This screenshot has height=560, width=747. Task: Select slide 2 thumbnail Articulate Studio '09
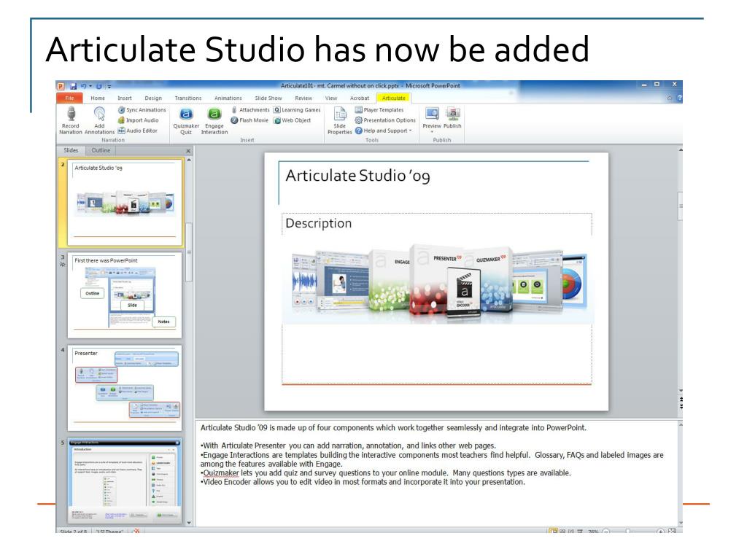(x=125, y=203)
